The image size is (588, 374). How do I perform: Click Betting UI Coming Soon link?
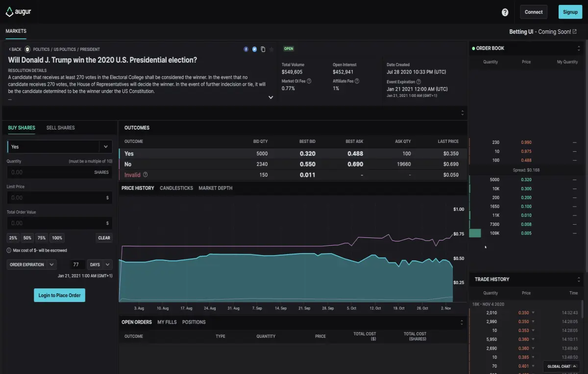(543, 32)
